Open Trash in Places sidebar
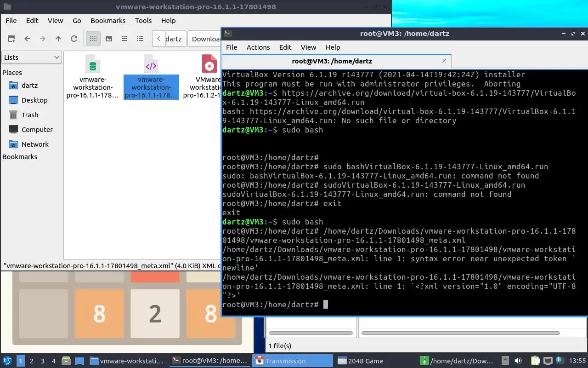The image size is (588, 368). pyautogui.click(x=29, y=115)
